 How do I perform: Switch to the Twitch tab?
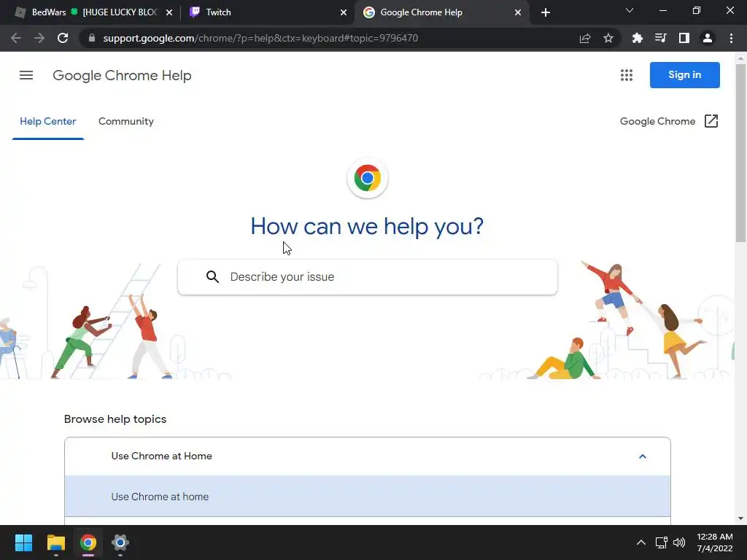click(x=267, y=12)
